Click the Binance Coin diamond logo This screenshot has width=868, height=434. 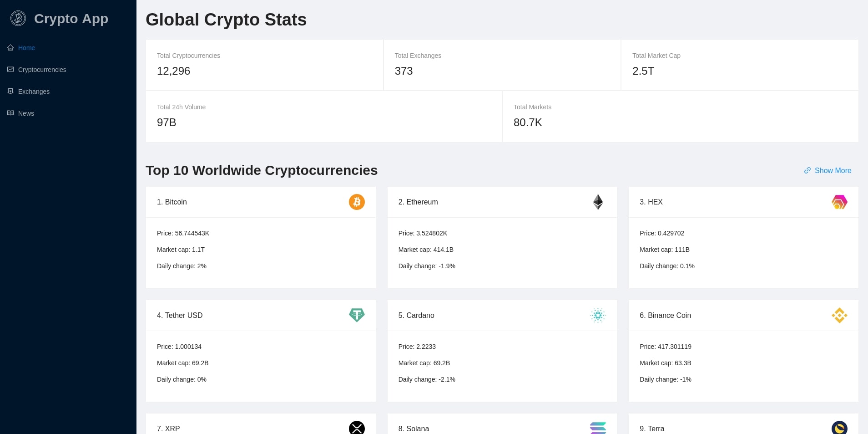click(839, 315)
